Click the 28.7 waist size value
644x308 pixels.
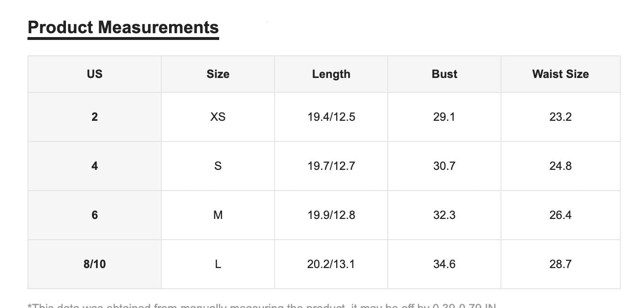(561, 264)
